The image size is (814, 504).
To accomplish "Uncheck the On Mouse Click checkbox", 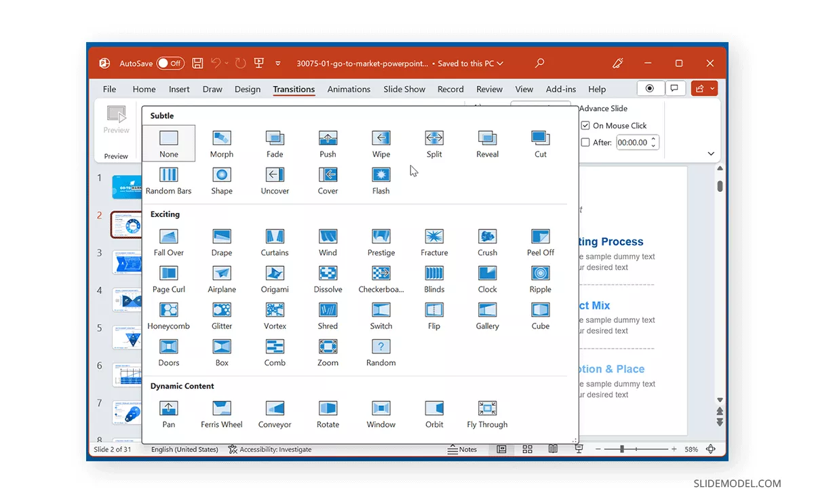I will pyautogui.click(x=585, y=125).
